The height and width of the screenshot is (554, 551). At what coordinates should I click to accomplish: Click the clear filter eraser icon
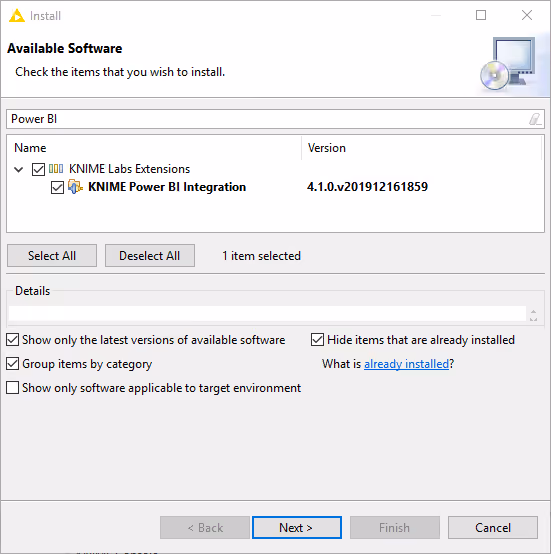pos(535,119)
